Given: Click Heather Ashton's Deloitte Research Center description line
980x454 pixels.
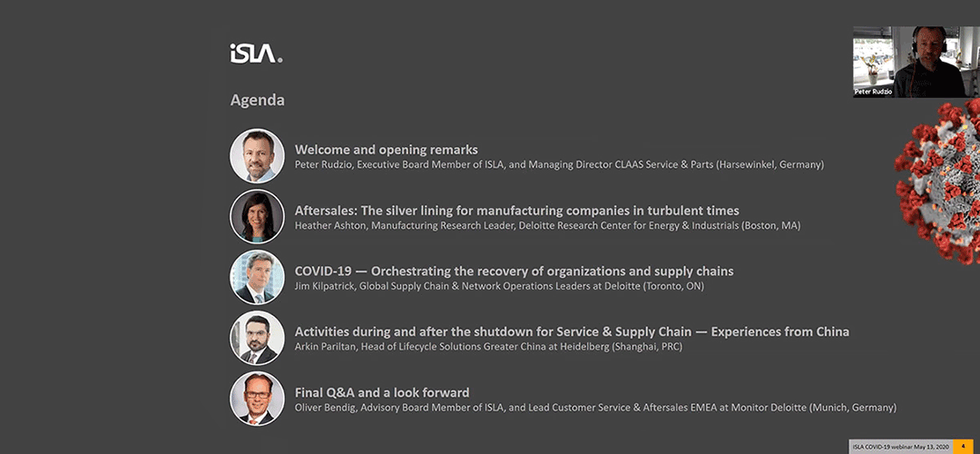Looking at the screenshot, I should click(547, 226).
